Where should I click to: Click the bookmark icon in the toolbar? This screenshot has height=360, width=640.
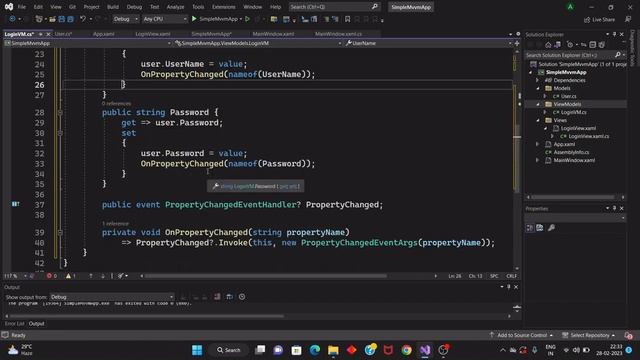(347, 19)
